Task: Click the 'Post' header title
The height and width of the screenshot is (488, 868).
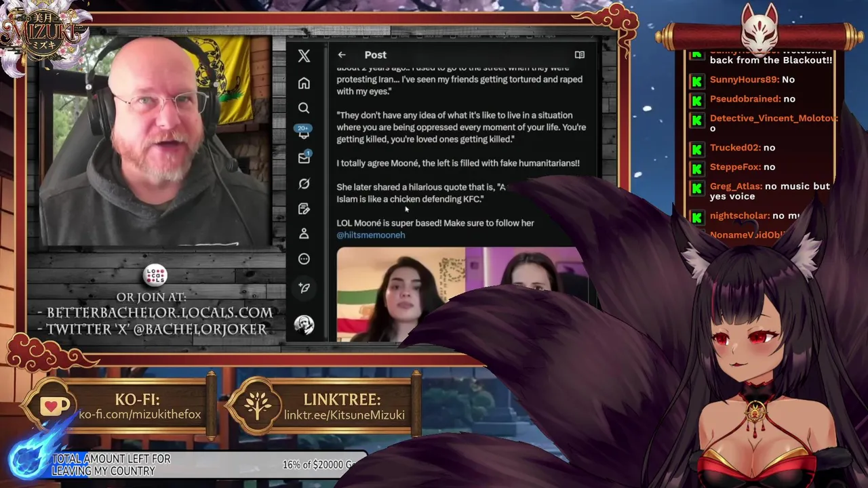Action: pyautogui.click(x=375, y=55)
